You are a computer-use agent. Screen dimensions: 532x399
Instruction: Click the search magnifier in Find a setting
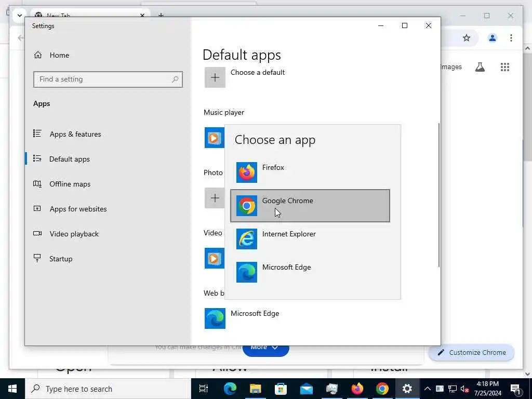click(x=175, y=79)
